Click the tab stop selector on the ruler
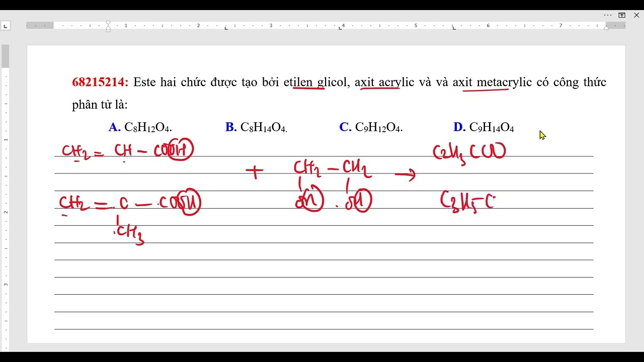 point(5,26)
